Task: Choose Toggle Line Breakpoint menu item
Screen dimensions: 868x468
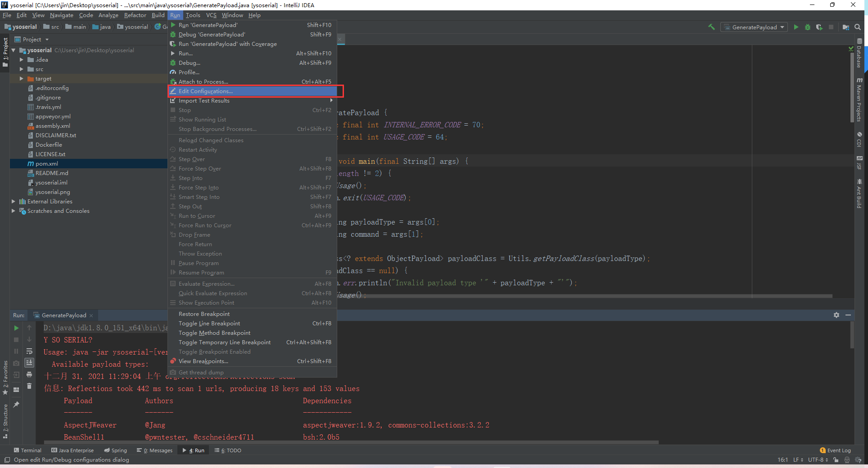Action: point(252,324)
